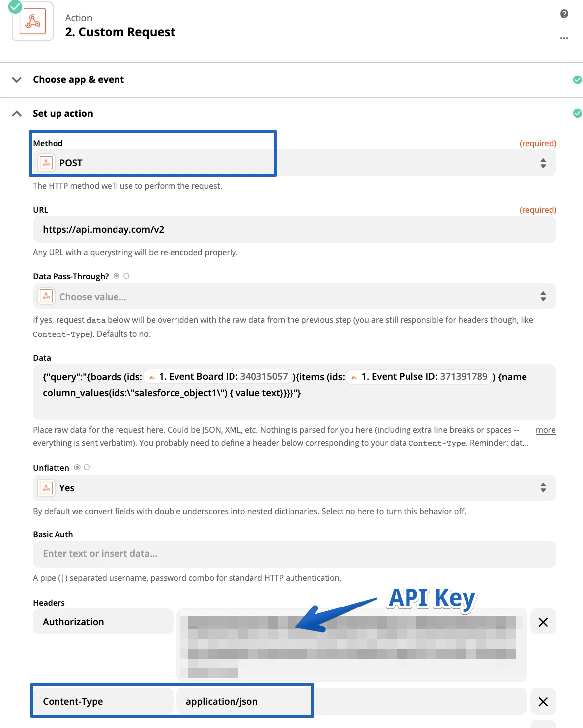Click the more link under Data

point(545,430)
